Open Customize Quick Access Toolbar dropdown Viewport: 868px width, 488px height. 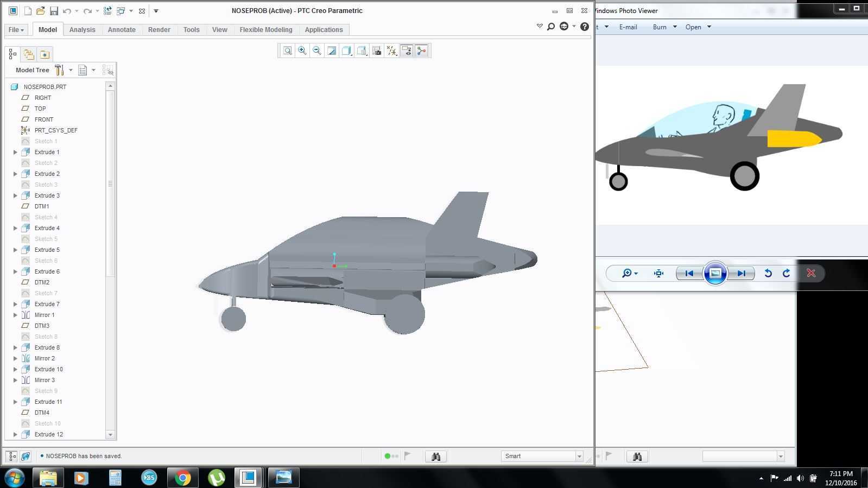[156, 11]
